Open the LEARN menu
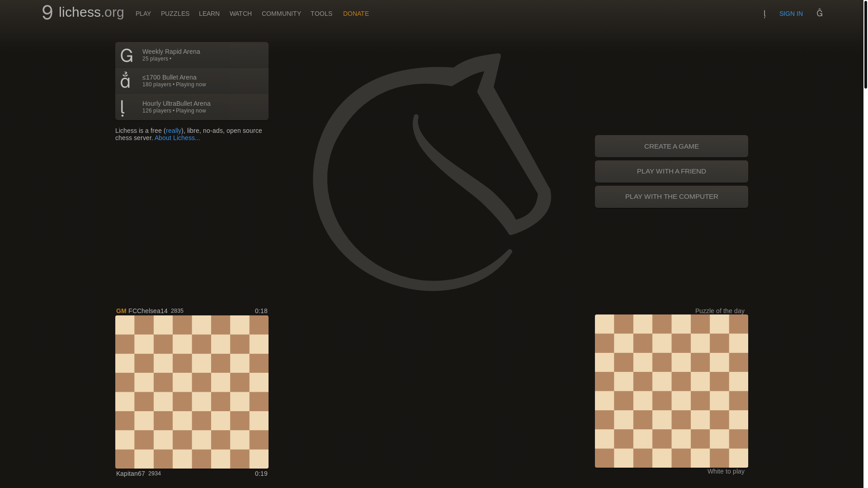The image size is (868, 488). [x=209, y=14]
